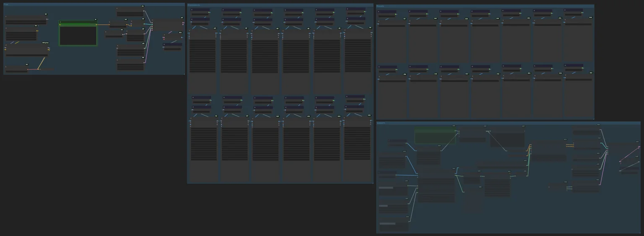Select the faded green node in the lower-right group
Screen dimensions: 644x236
coord(435,136)
